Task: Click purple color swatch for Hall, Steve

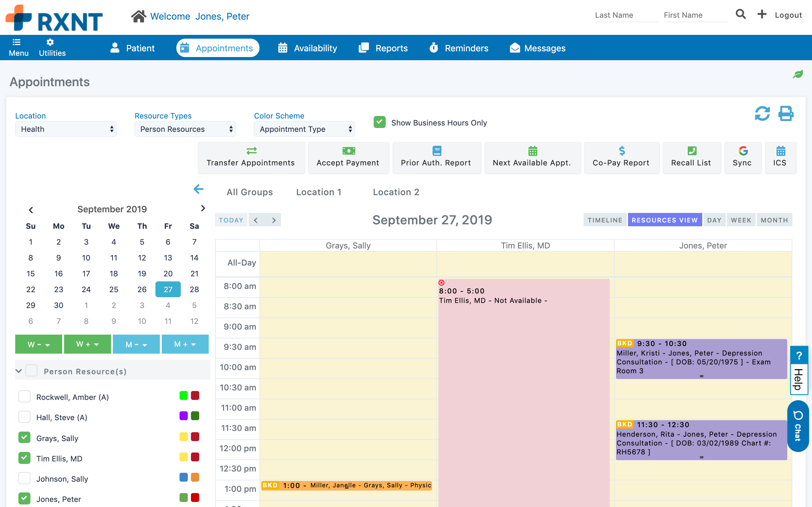Action: [184, 416]
